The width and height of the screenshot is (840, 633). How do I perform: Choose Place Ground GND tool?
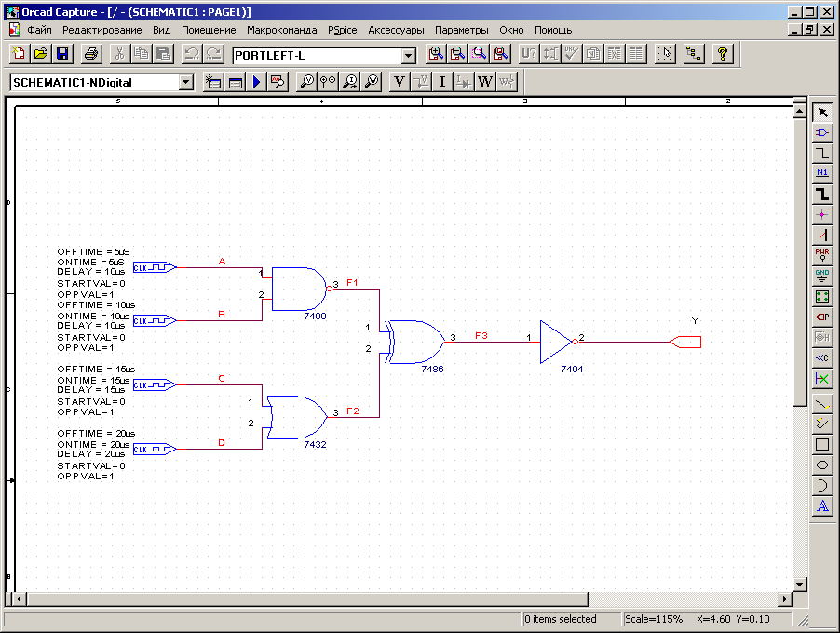[x=822, y=276]
